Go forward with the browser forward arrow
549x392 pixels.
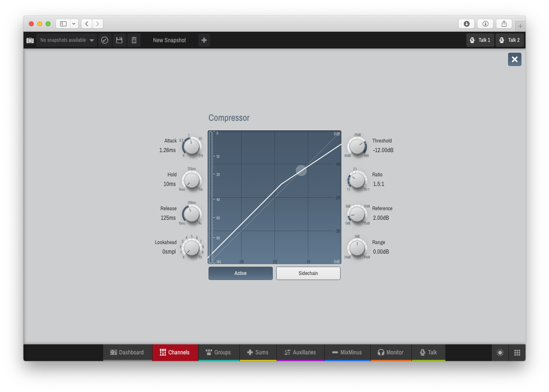pos(97,24)
